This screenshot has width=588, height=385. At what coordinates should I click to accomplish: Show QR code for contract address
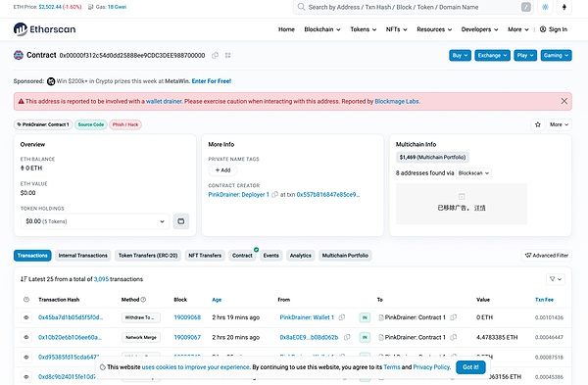click(x=227, y=56)
